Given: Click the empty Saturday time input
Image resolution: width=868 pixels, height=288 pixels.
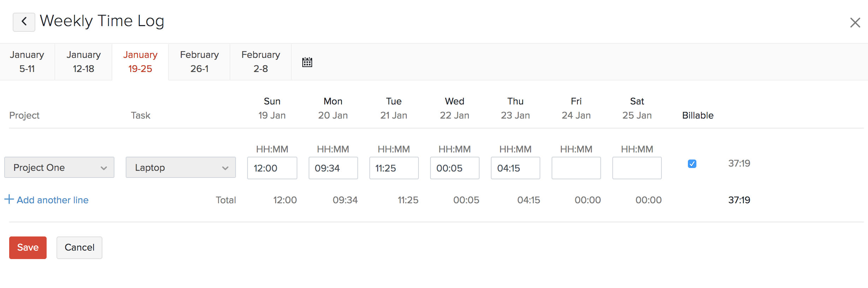Looking at the screenshot, I should (636, 168).
